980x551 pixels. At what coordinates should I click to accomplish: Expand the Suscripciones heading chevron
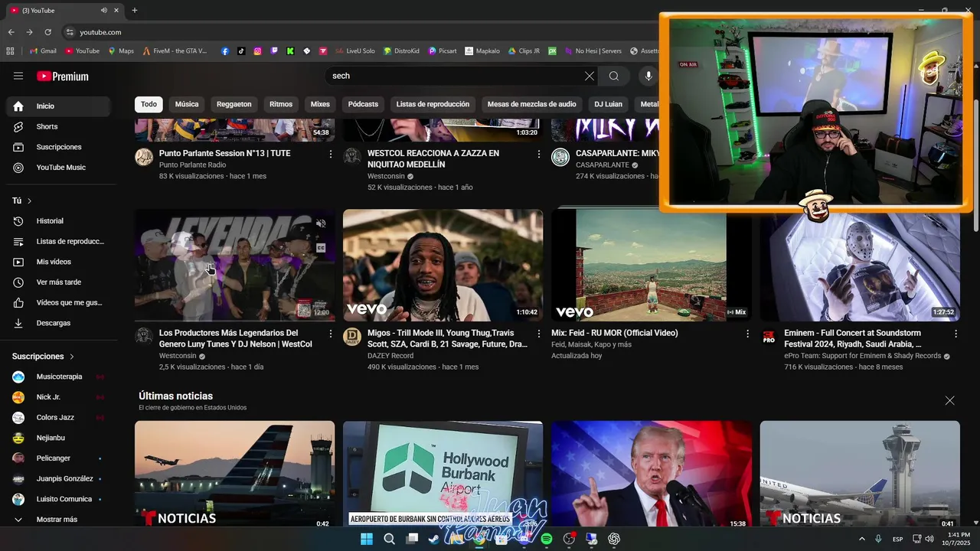(72, 357)
